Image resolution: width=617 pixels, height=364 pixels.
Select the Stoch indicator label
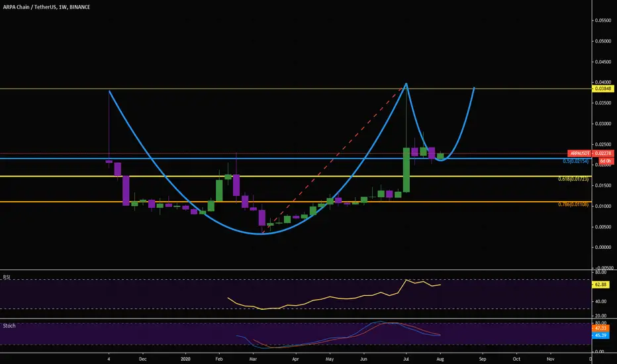(9, 326)
